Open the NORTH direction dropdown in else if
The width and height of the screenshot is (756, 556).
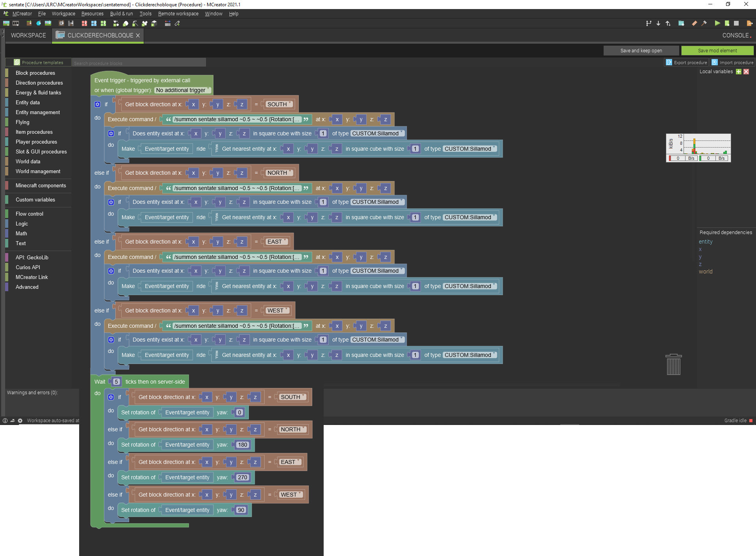[279, 173]
